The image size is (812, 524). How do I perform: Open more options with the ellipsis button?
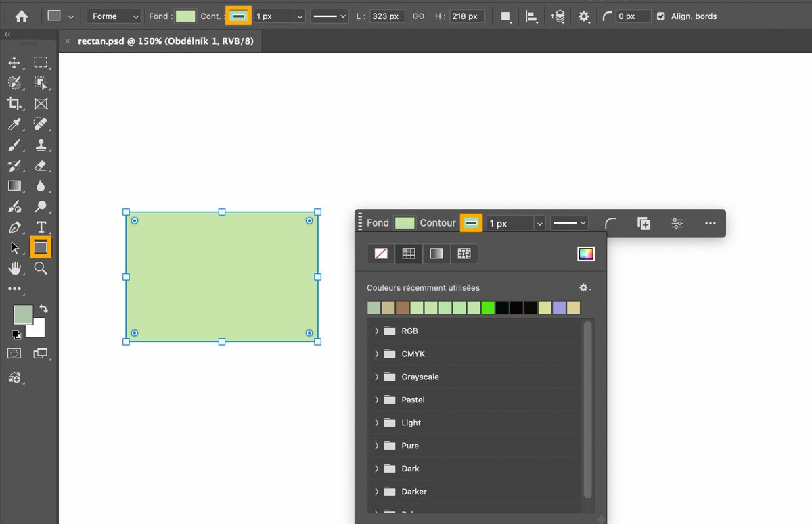(x=710, y=223)
